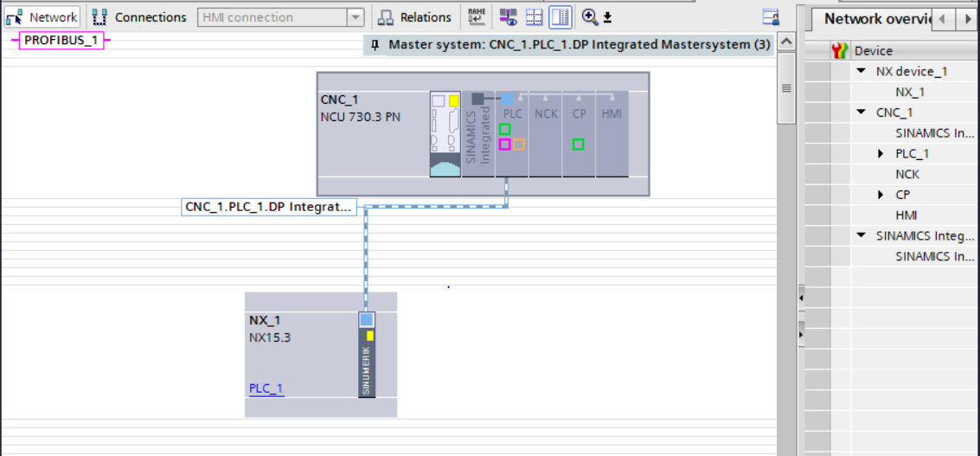The image size is (980, 456).
Task: Open the HMI connection type dropdown
Action: pos(355,17)
